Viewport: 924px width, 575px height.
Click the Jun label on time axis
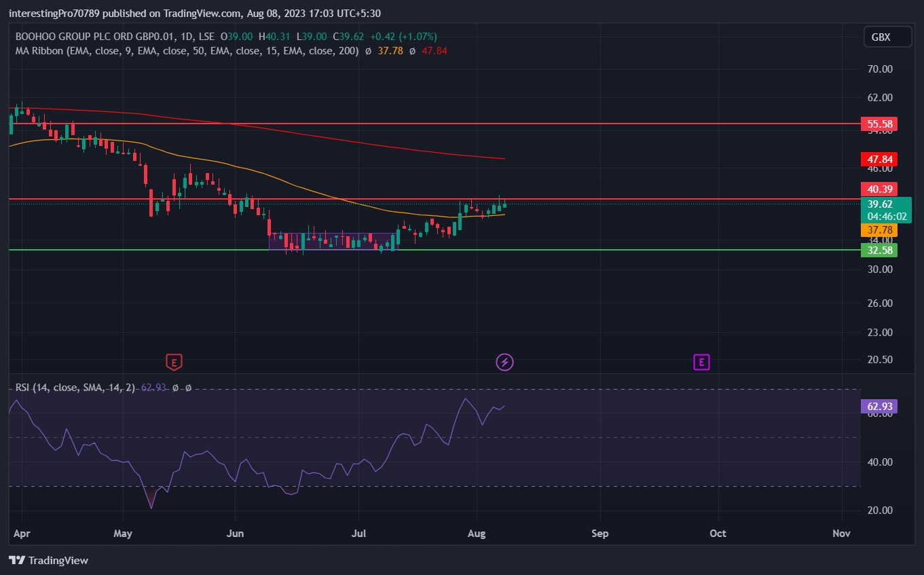point(235,534)
